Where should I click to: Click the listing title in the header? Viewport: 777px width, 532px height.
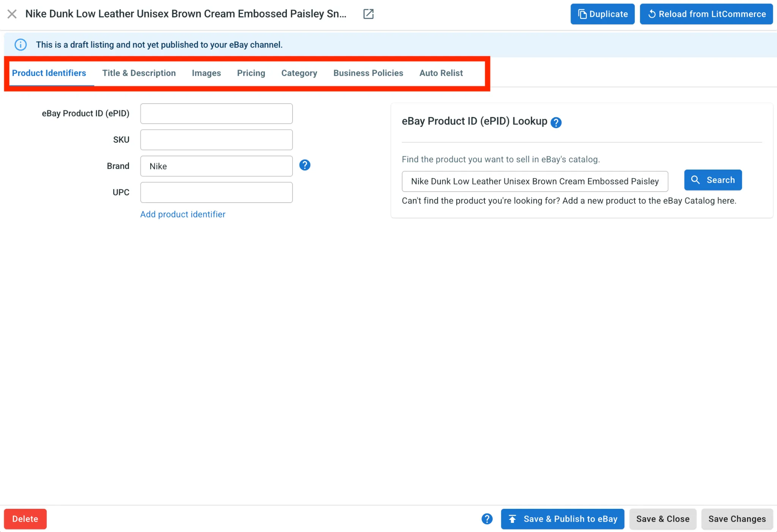coord(186,14)
